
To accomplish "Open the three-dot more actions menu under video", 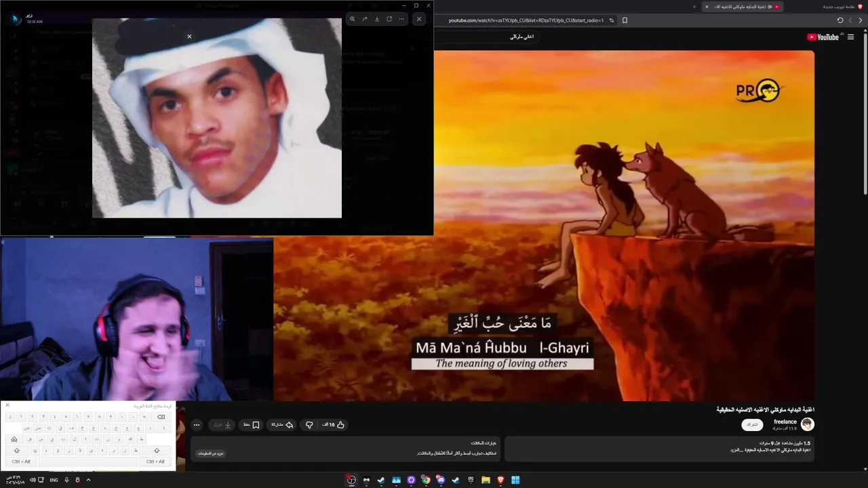I will coord(197,425).
